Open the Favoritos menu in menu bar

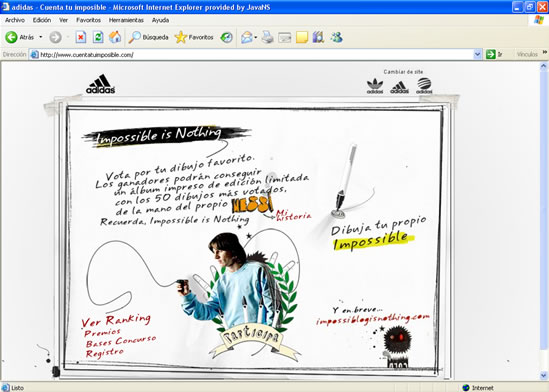(x=89, y=20)
